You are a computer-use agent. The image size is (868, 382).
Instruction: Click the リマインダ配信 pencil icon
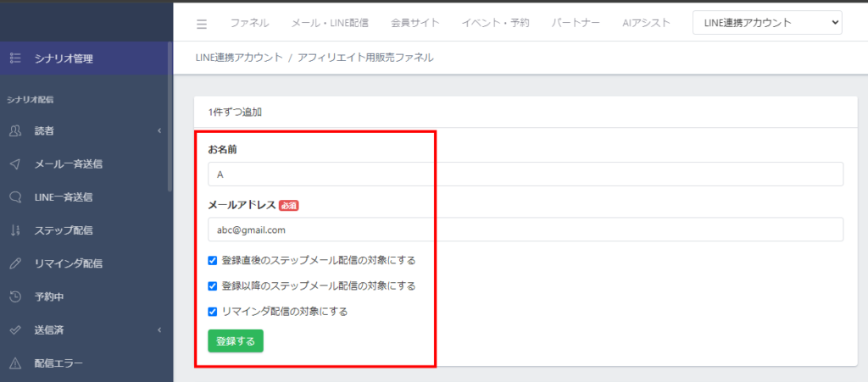coord(14,263)
